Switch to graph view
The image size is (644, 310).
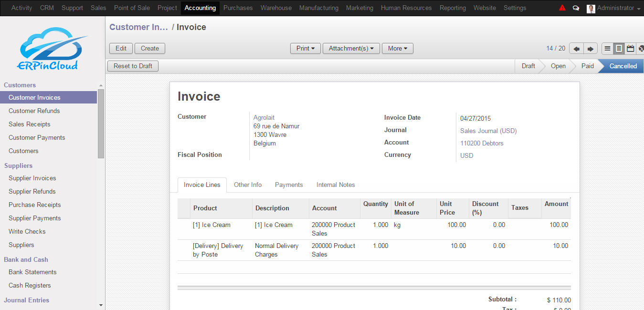(640, 49)
